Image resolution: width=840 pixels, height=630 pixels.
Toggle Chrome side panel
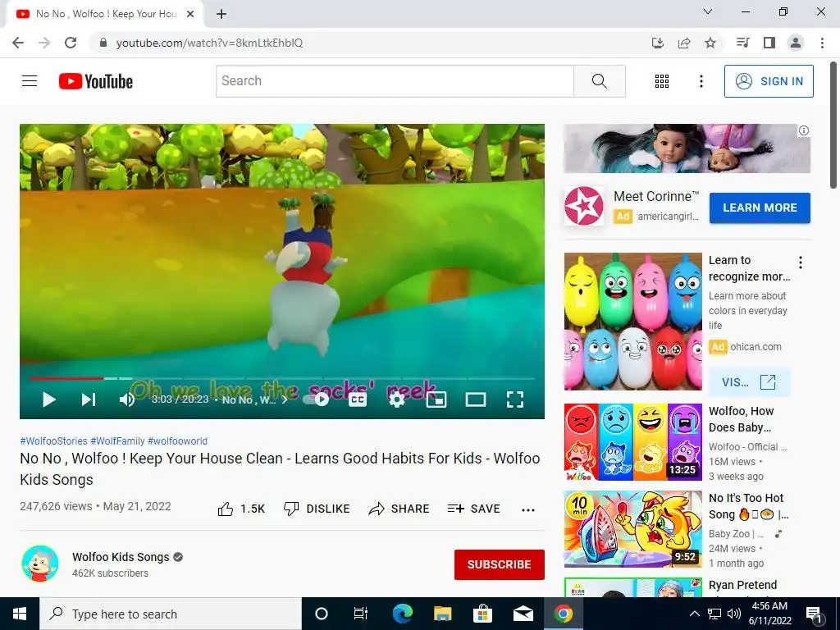[x=769, y=43]
